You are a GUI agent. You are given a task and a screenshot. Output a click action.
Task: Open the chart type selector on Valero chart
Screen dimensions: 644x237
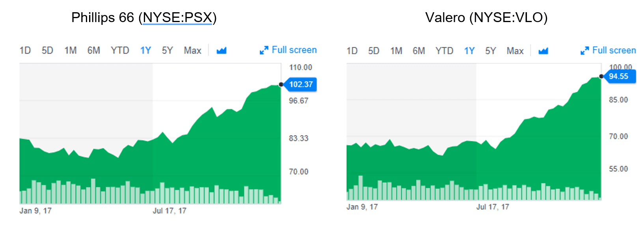point(543,50)
